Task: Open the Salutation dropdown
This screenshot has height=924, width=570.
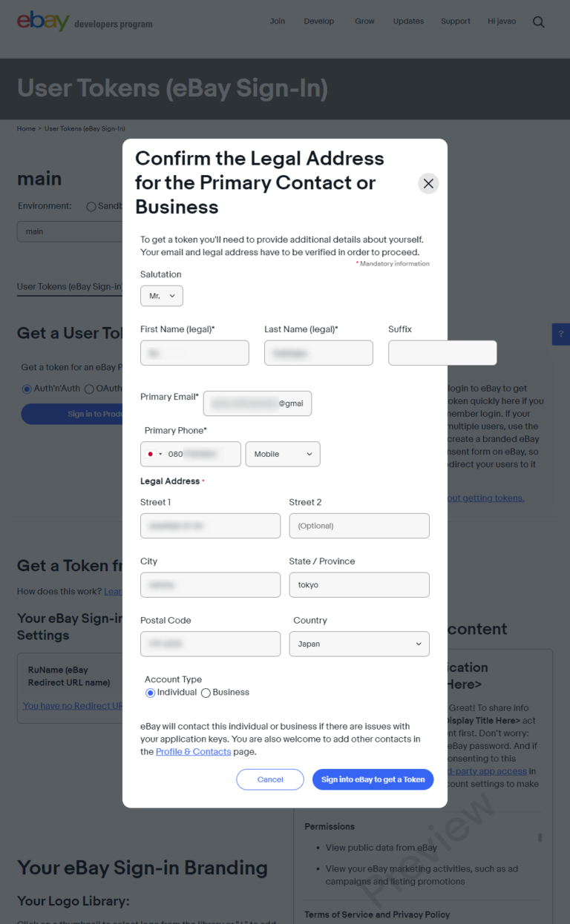Action: coord(162,296)
